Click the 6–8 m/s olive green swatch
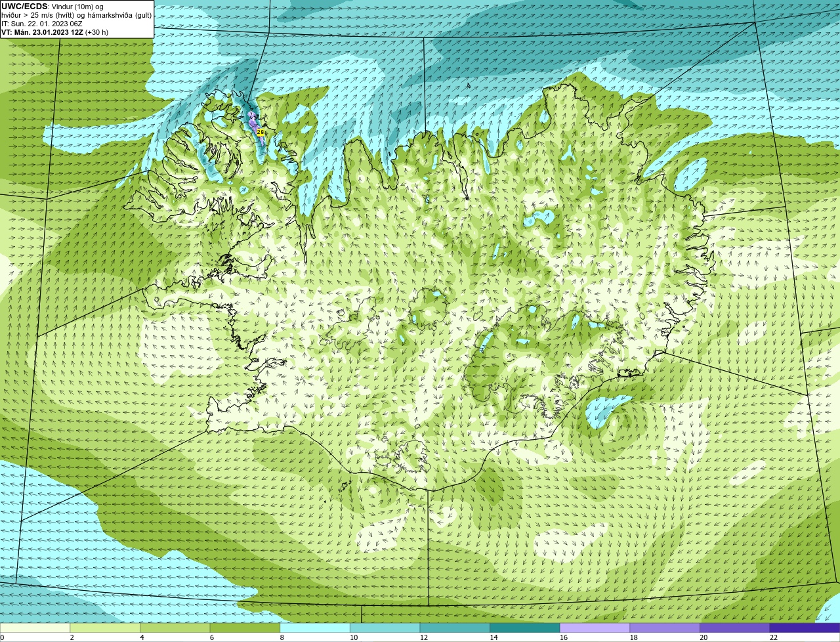 click(x=245, y=628)
